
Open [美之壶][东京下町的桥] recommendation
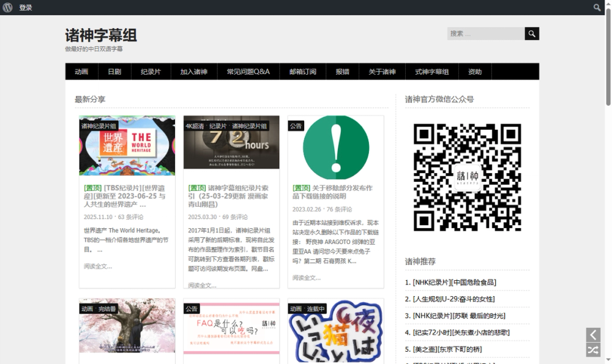pos(447,349)
